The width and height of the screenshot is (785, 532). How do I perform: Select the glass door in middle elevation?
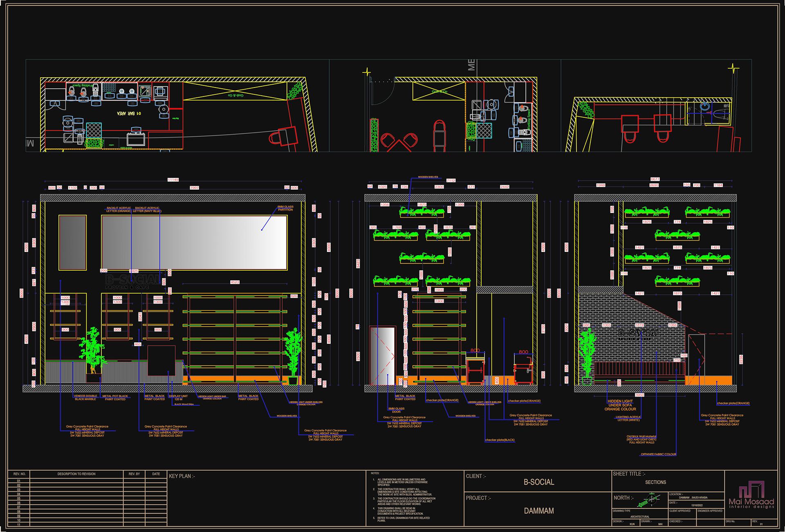[383, 355]
